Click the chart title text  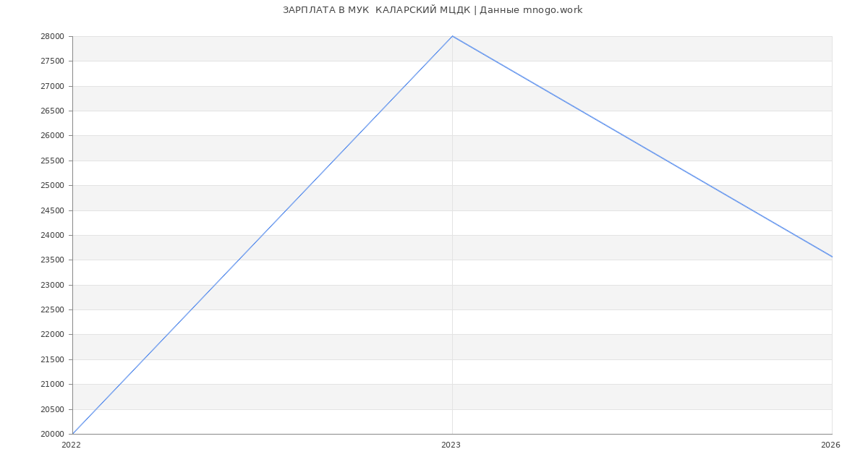click(x=433, y=10)
